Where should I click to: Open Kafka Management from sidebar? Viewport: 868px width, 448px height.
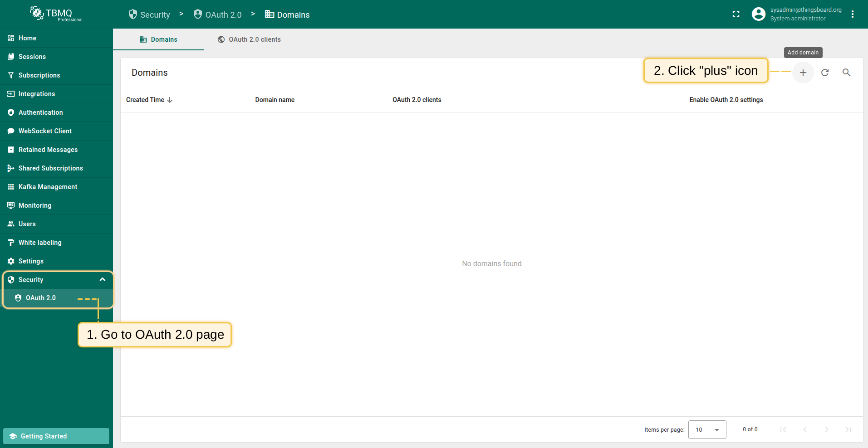(x=48, y=187)
